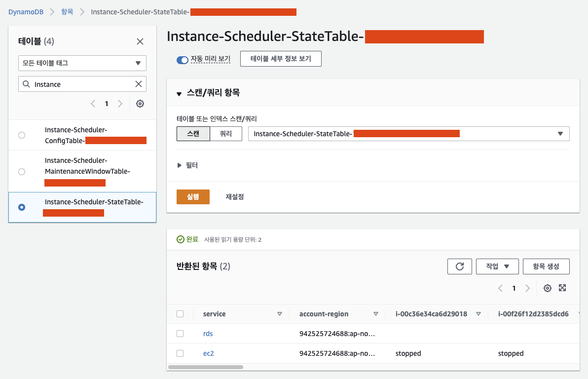Click the 반환된 항목 (2) heading
Screen dimensions: 588x379
203,266
